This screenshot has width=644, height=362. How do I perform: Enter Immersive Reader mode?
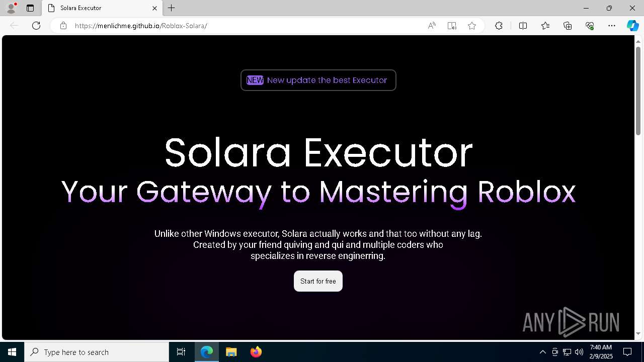tap(452, 26)
